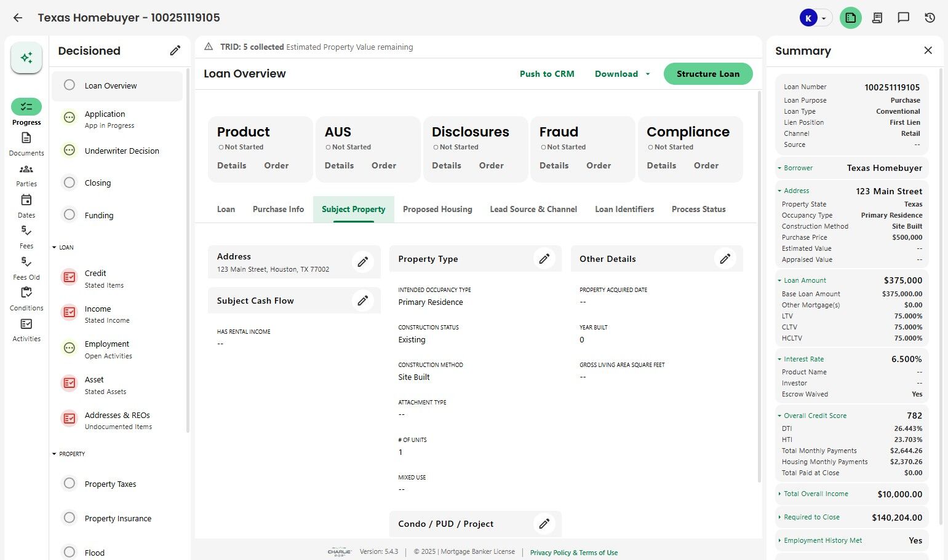
Task: Click the history clock icon in header
Action: tap(930, 18)
